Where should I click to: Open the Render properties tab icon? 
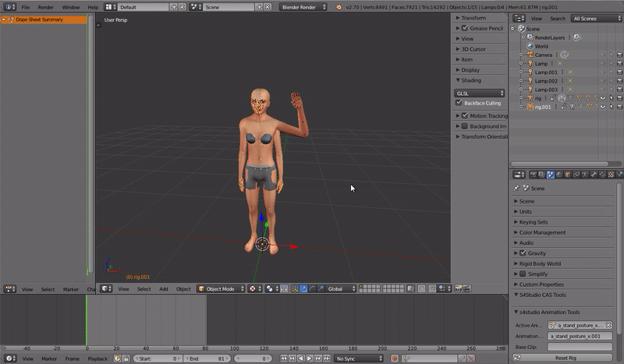click(x=533, y=175)
